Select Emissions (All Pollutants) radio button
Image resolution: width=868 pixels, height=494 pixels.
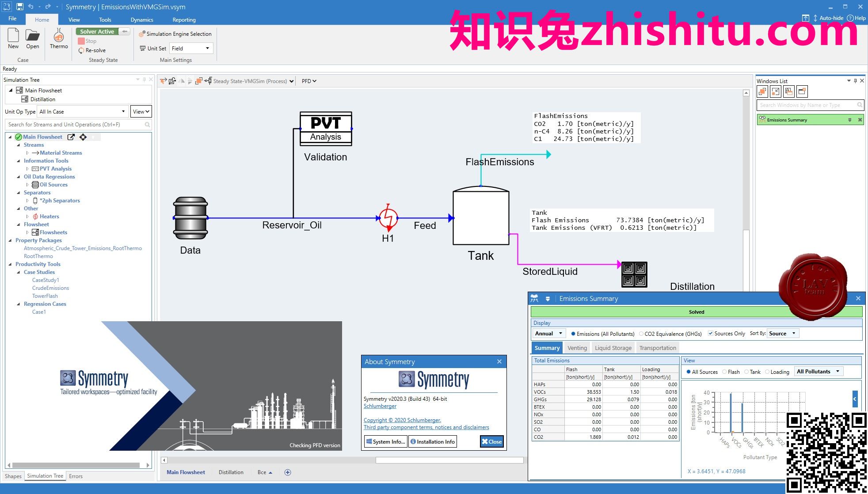(573, 334)
